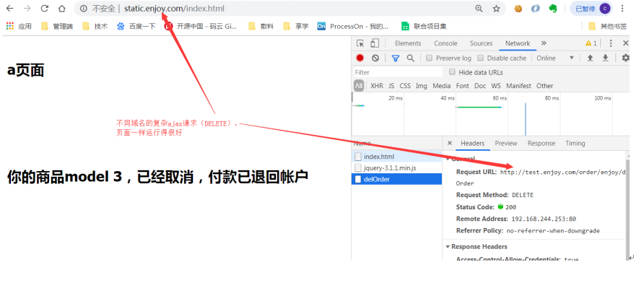
Task: Select index.html request row
Action: (x=397, y=157)
